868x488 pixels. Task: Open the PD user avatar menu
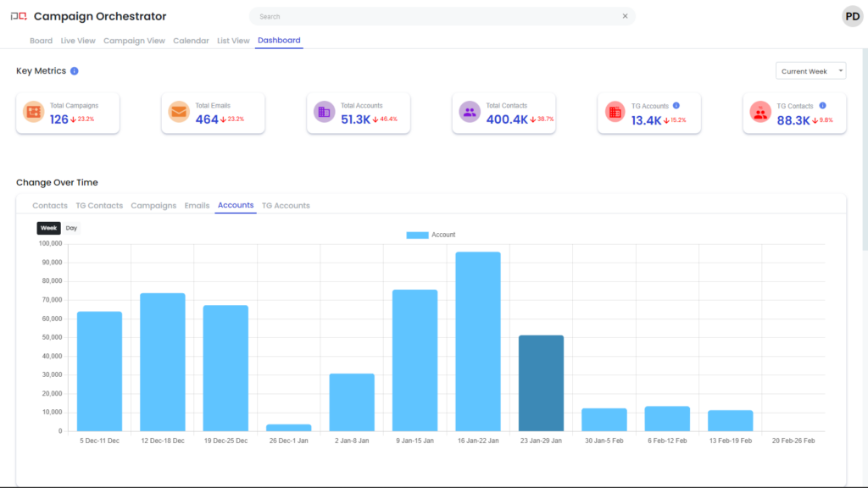tap(852, 16)
